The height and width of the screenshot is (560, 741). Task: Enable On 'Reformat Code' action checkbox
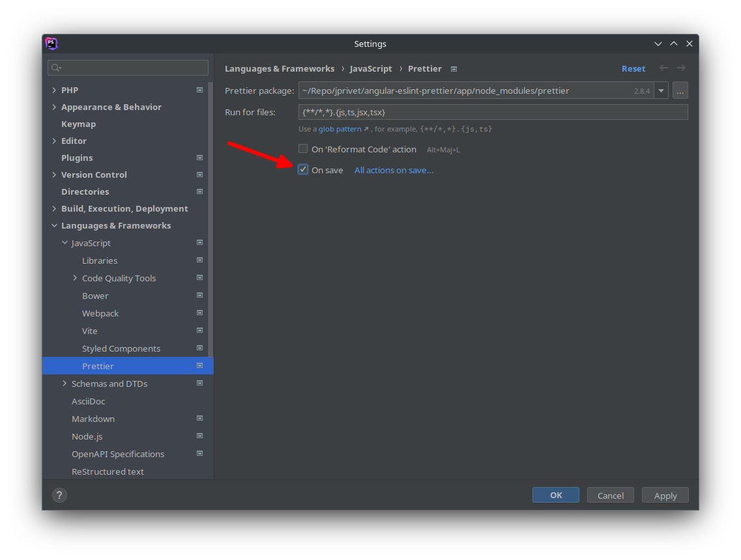coord(303,148)
